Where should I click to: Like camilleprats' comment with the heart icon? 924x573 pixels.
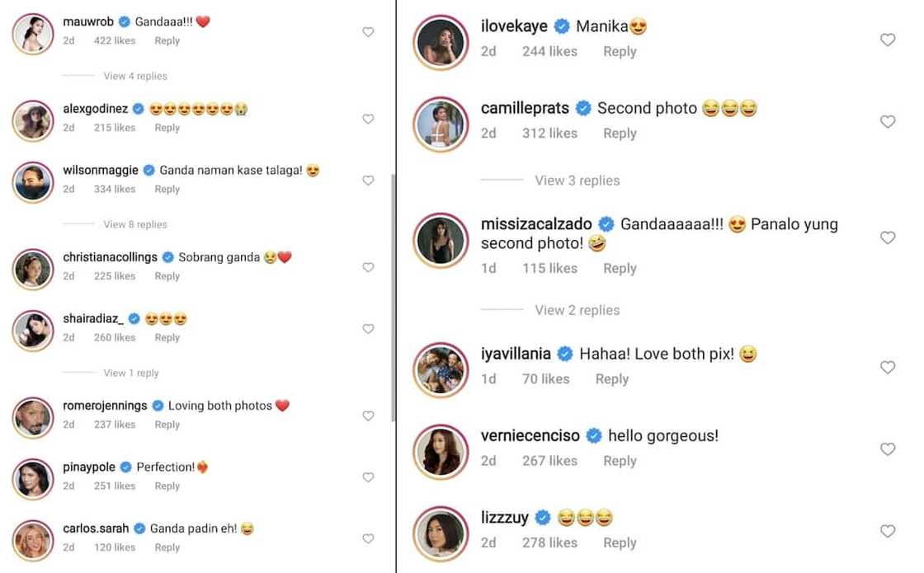pos(888,121)
